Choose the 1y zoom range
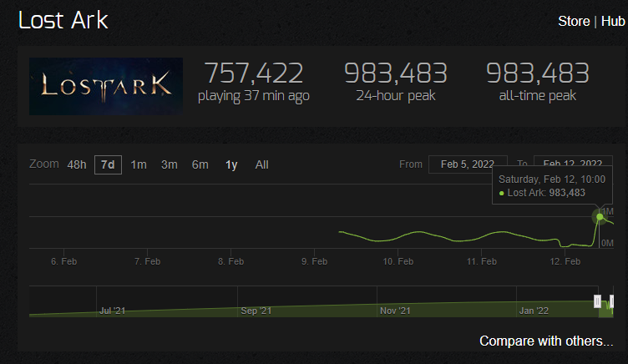This screenshot has height=364, width=628. click(231, 164)
